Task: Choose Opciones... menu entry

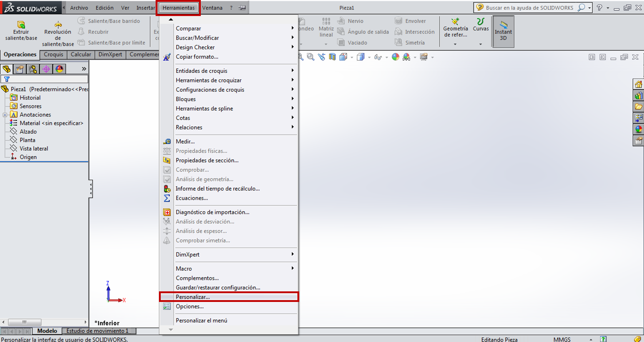Action: 229,306
